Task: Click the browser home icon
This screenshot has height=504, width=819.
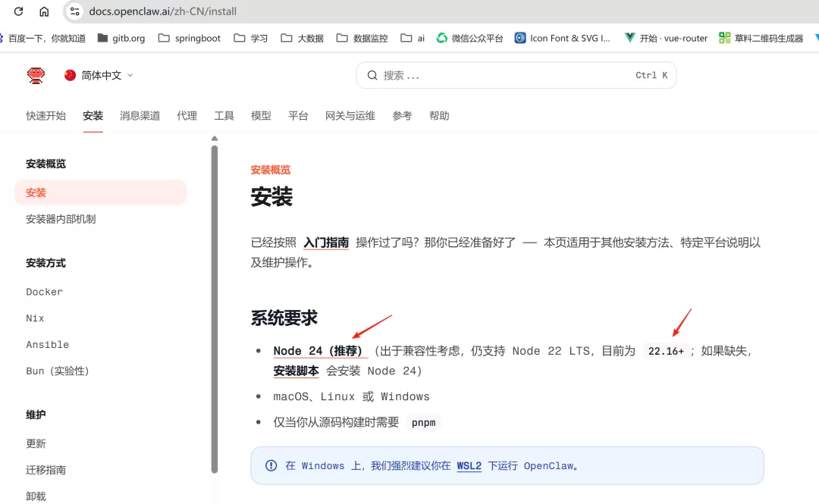Action: 45,11
